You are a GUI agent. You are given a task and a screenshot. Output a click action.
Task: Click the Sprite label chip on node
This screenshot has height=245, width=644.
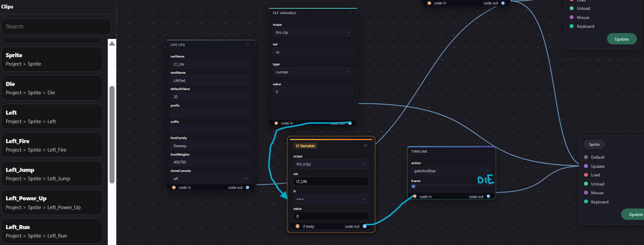click(x=594, y=144)
